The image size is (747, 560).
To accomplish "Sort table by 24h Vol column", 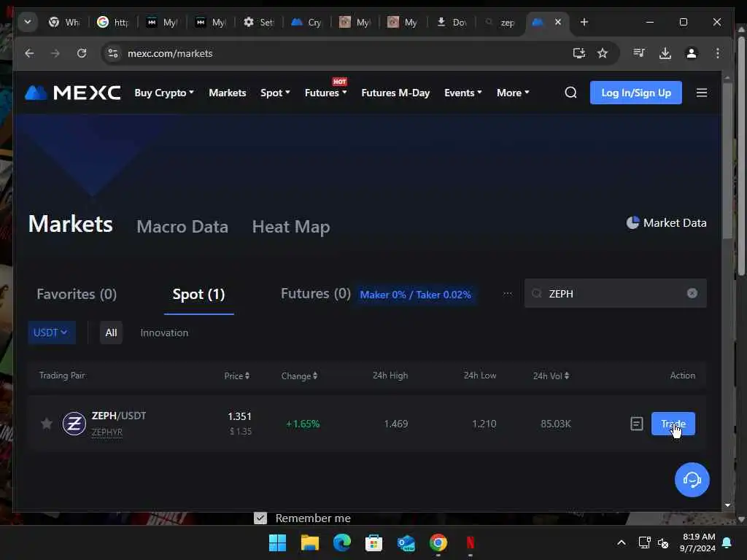I will pyautogui.click(x=551, y=376).
